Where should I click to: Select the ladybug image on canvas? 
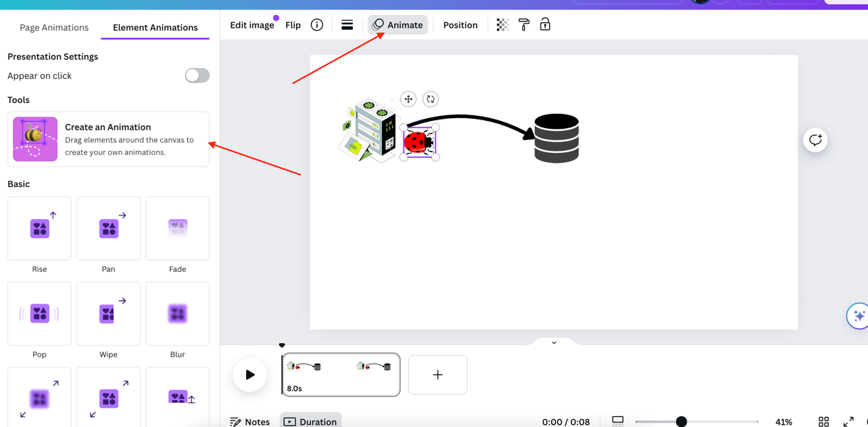pyautogui.click(x=419, y=142)
